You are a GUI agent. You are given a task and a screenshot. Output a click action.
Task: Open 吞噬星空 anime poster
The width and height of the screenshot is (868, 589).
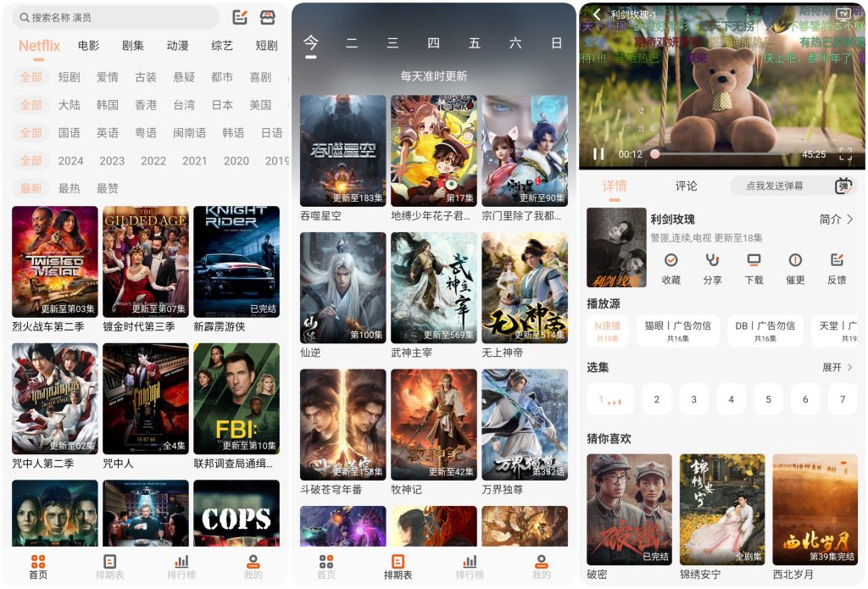pyautogui.click(x=342, y=151)
